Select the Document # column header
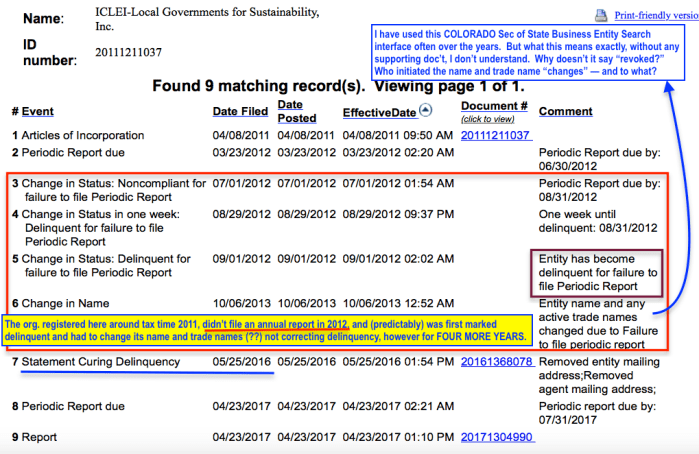This screenshot has height=454, width=699. click(495, 105)
